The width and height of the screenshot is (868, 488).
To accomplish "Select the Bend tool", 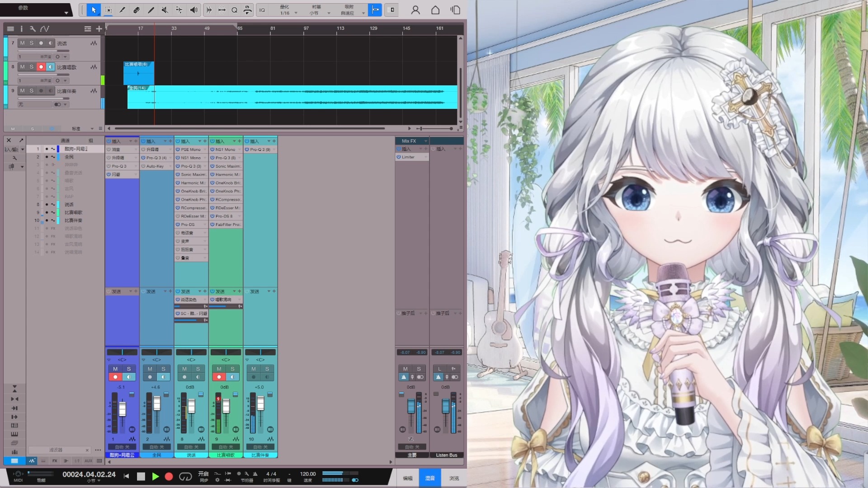I will [179, 10].
